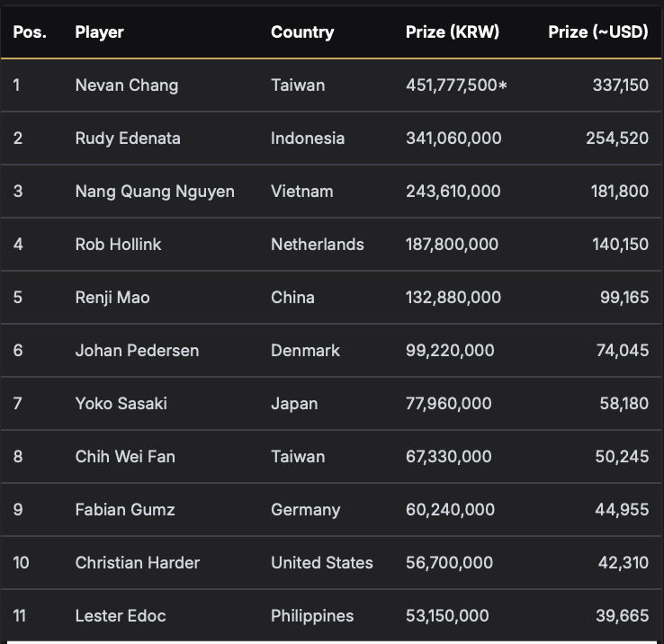Select Yoko Sasaki row name

[121, 404]
